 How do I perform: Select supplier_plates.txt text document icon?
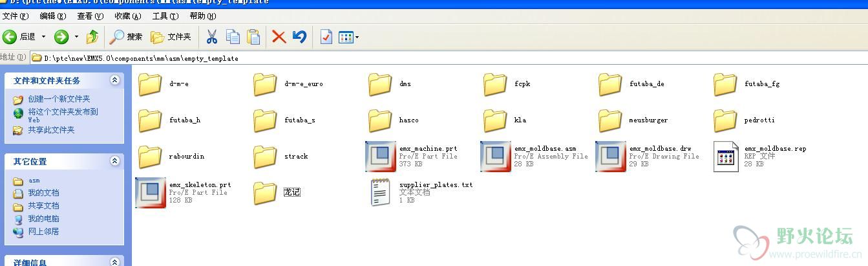[381, 193]
